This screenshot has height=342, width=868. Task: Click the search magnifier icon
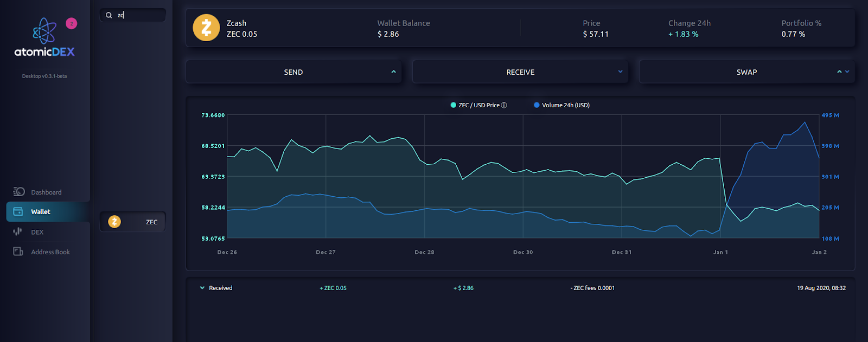click(x=108, y=15)
